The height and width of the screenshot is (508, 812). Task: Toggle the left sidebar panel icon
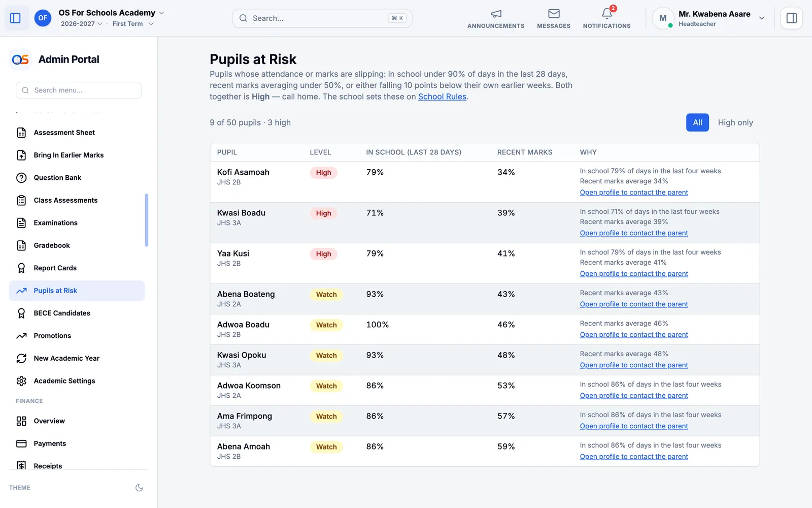(15, 18)
